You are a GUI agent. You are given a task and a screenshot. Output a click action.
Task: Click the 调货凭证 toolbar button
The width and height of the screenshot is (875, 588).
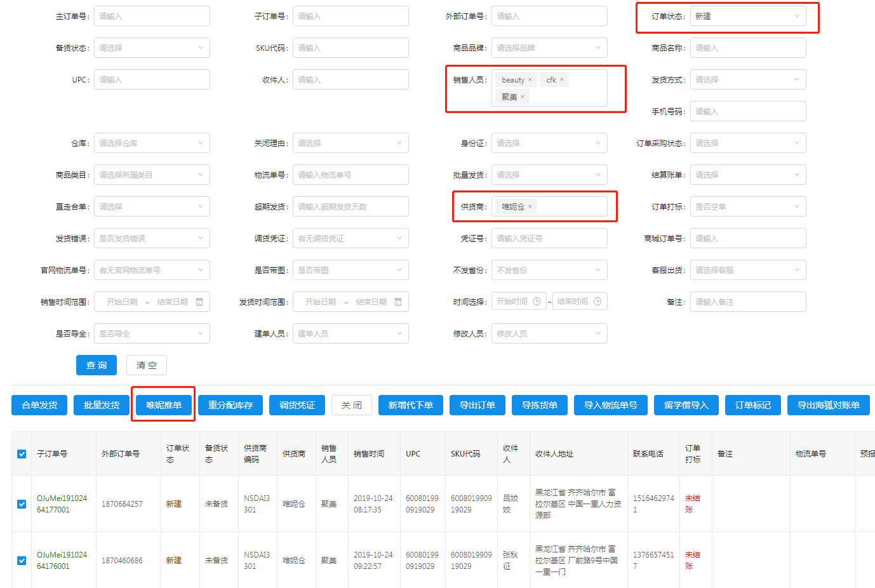297,405
